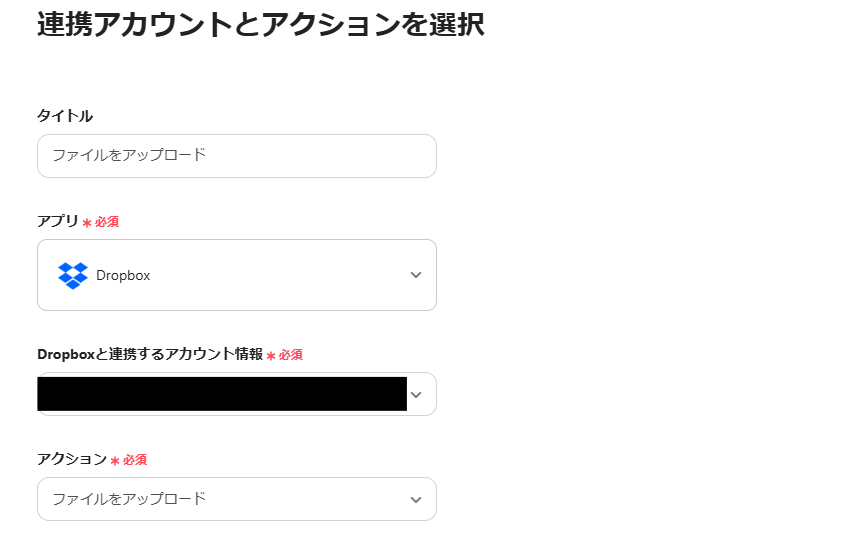Click the red asterisk next to アクション
Image resolution: width=850 pixels, height=543 pixels.
[115, 461]
